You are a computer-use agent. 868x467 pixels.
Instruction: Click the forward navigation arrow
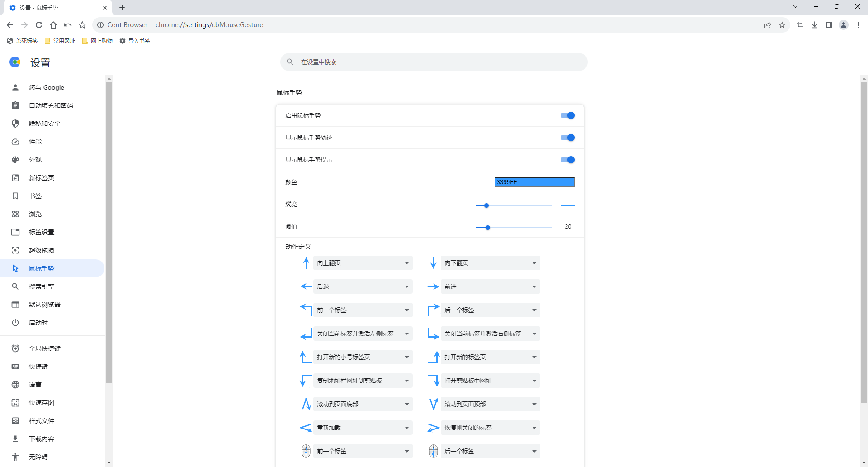24,25
